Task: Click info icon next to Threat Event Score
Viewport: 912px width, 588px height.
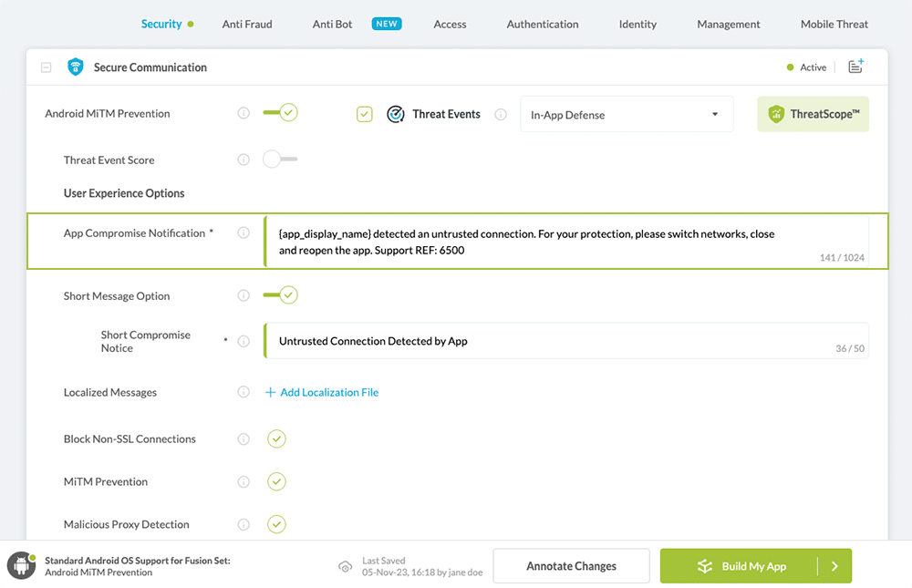Action: pos(244,160)
